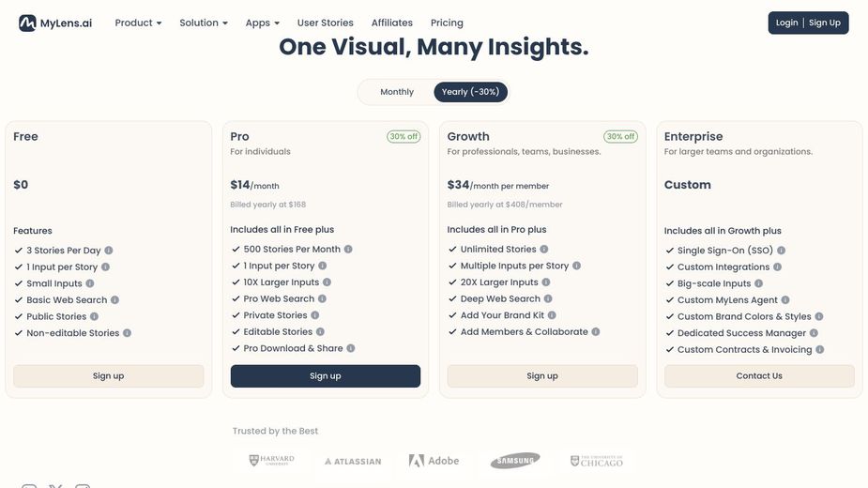Image resolution: width=868 pixels, height=488 pixels.
Task: Click the MyLens.ai logo icon
Action: click(x=27, y=23)
